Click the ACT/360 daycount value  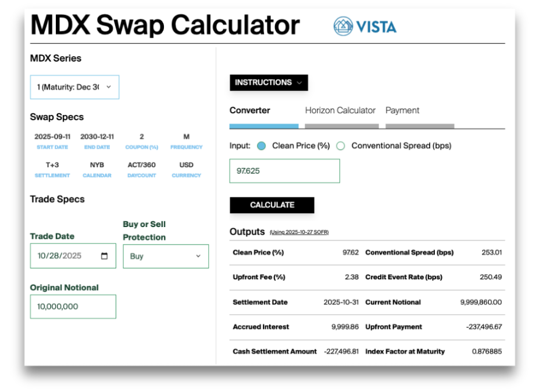(142, 165)
